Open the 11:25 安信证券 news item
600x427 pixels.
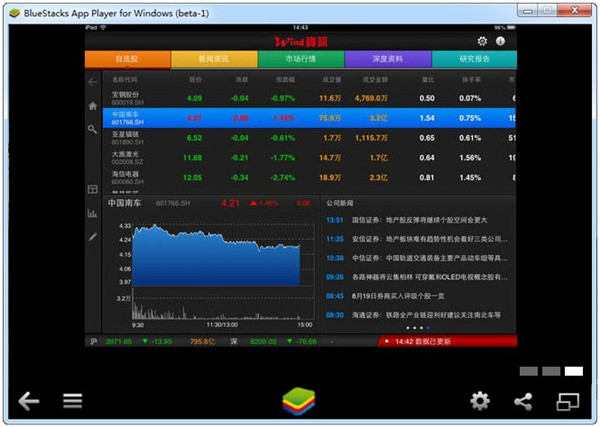pos(417,239)
